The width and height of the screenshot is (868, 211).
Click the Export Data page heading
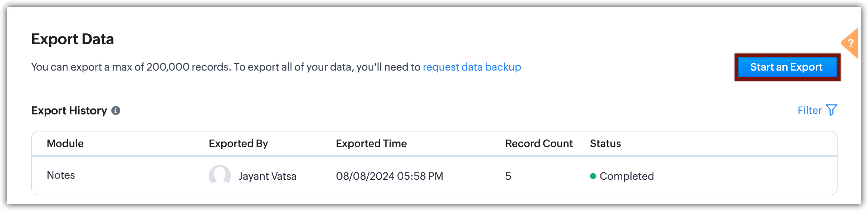point(73,39)
